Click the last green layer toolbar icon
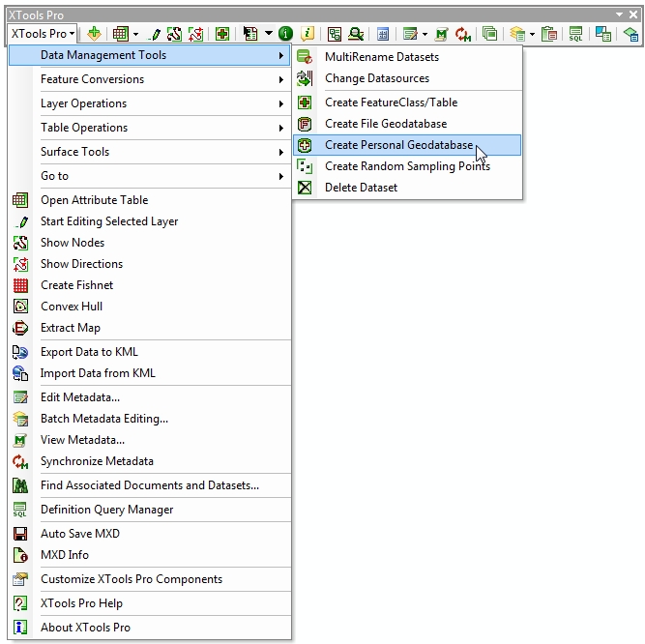This screenshot has width=645, height=644. click(x=630, y=34)
